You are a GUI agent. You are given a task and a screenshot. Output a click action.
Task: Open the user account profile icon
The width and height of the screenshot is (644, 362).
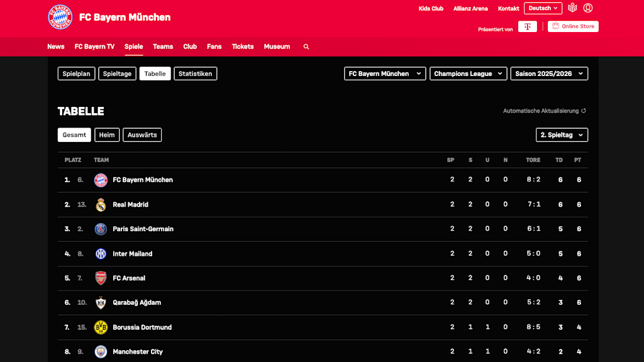(x=588, y=8)
